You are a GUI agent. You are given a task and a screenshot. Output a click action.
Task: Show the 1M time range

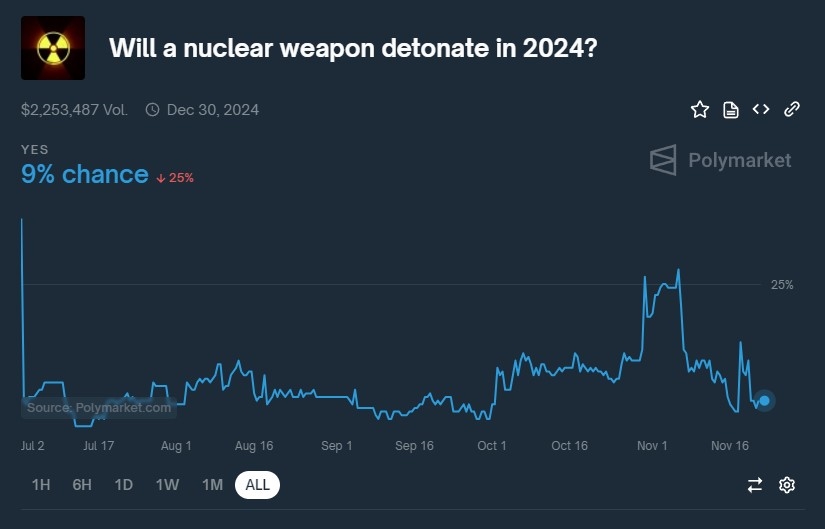[x=212, y=485]
